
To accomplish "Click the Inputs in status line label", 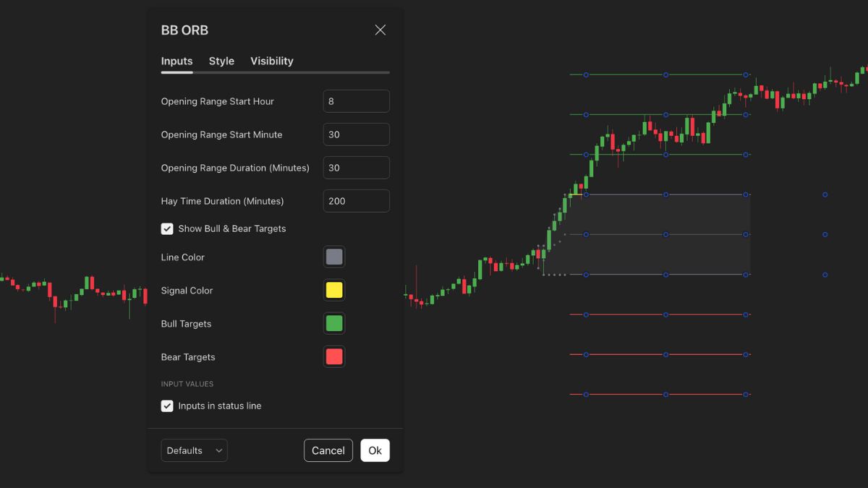I will click(x=220, y=406).
